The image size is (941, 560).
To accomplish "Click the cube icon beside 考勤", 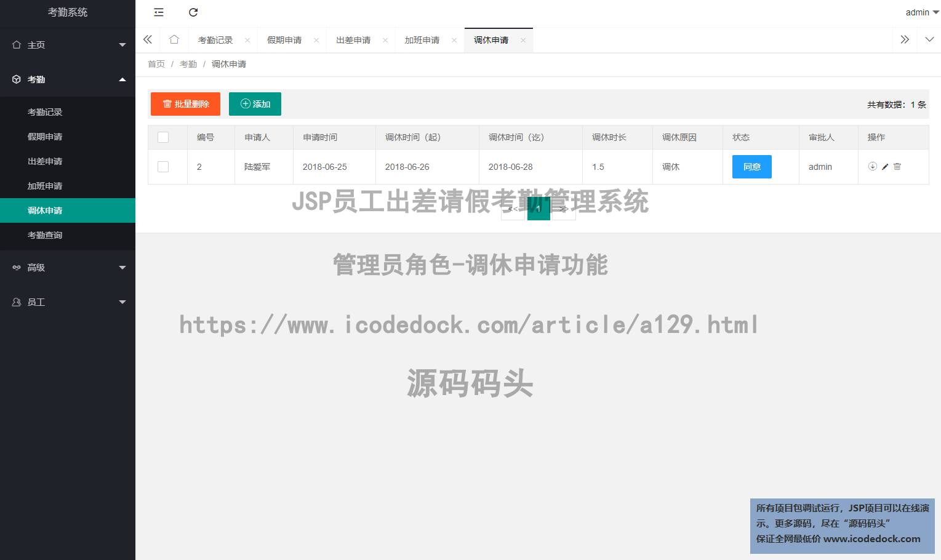I will pos(17,79).
